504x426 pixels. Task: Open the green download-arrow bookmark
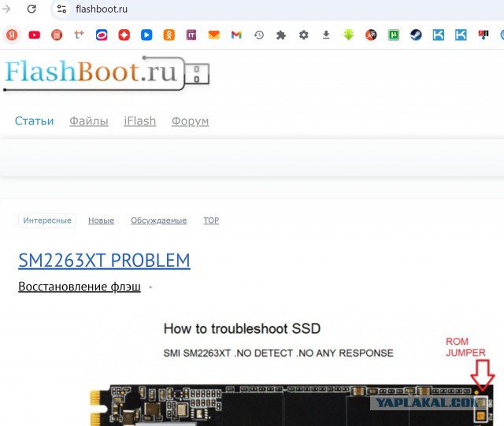[349, 35]
